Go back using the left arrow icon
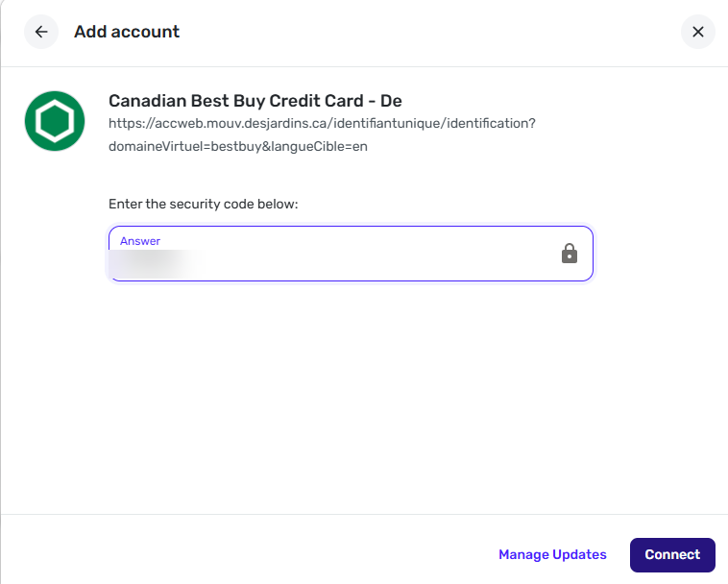This screenshot has width=728, height=584. (41, 32)
